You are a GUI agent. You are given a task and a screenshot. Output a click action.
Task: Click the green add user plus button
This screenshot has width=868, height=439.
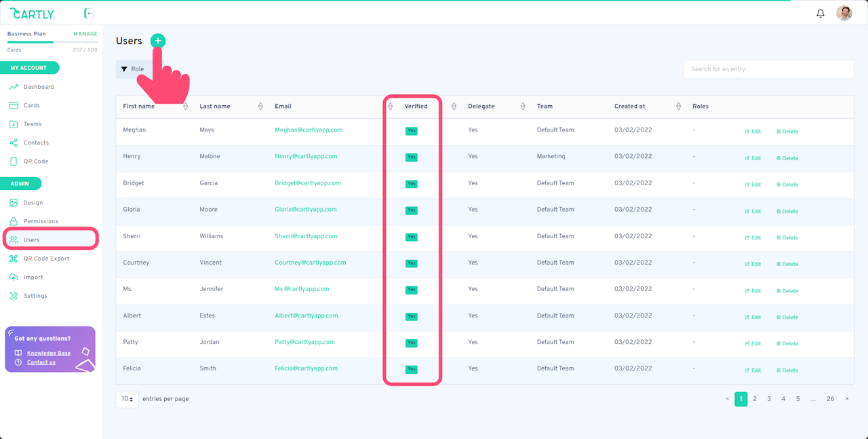157,41
